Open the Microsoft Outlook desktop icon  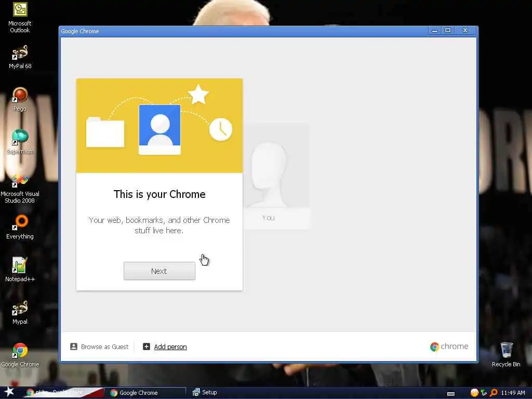click(20, 18)
